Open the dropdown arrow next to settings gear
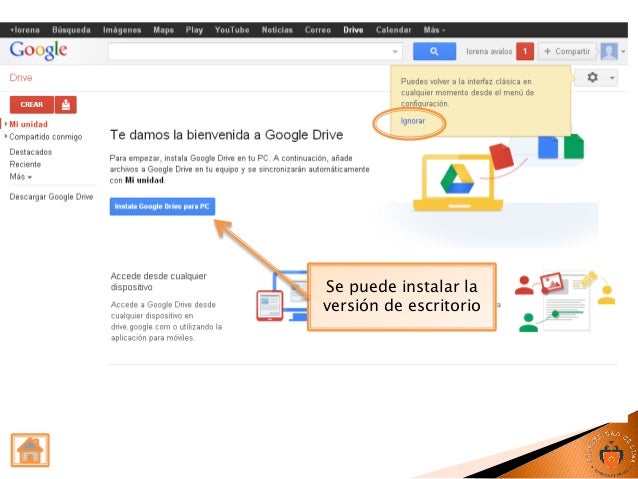Screen dimensions: 638x479 (612, 77)
